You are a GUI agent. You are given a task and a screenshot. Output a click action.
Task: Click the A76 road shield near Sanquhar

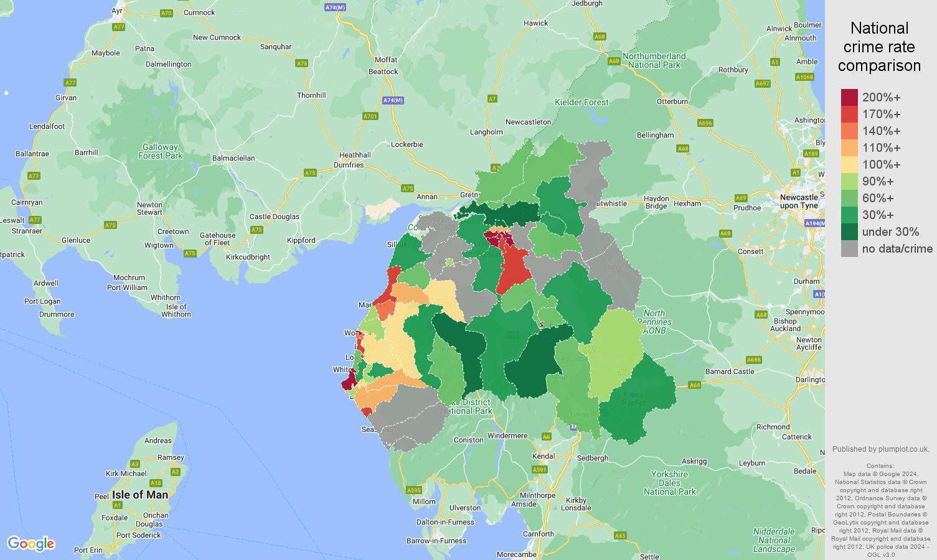click(302, 63)
